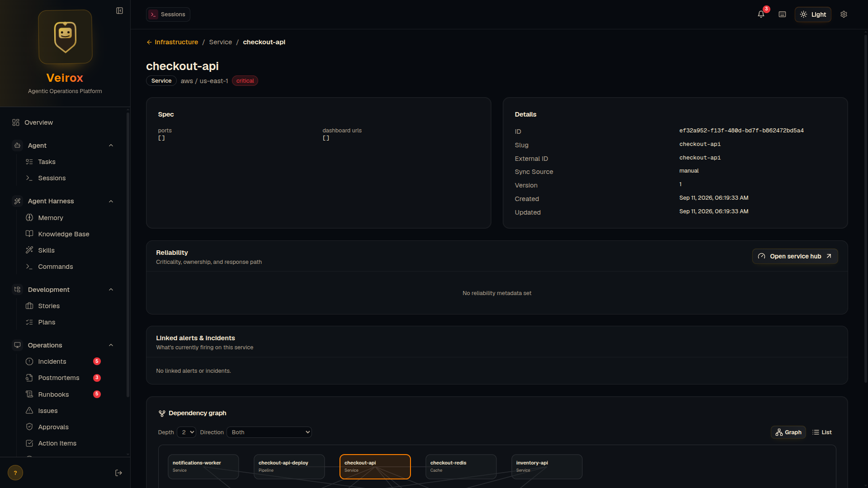Switch dependency view to List
868x488 pixels.
(x=822, y=432)
